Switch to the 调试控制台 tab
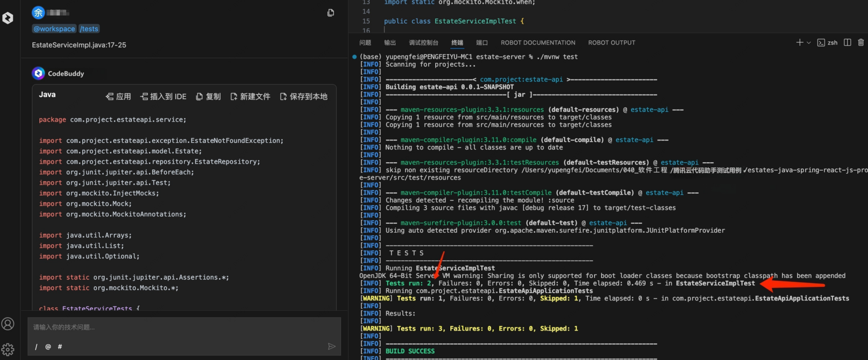Screen dimensions: 868x360 423,43
